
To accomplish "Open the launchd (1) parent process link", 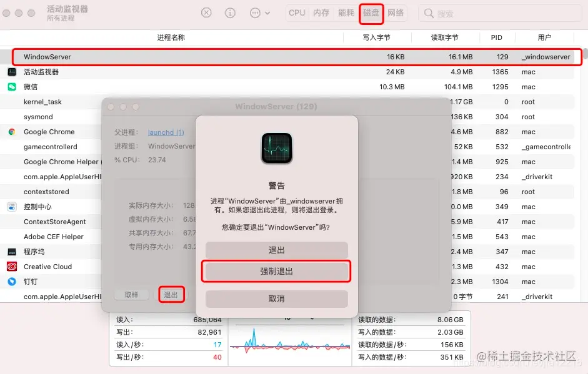I will point(165,132).
